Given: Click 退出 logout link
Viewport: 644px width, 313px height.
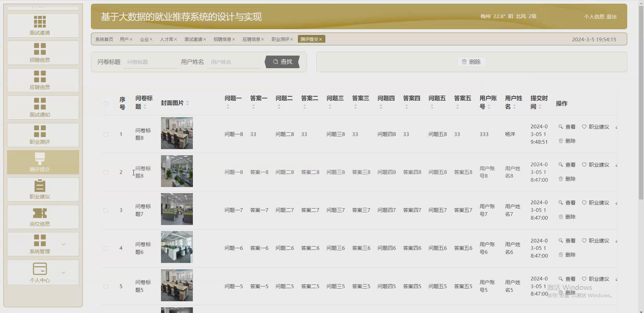Looking at the screenshot, I should tap(611, 16).
